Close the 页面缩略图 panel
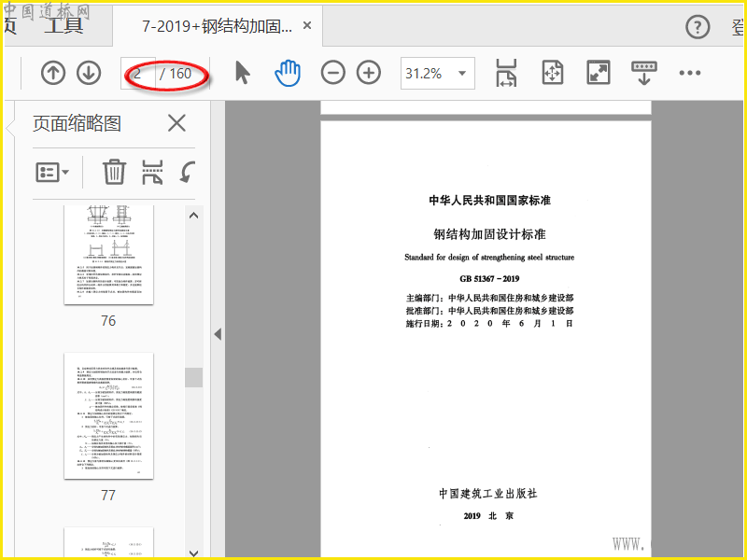Viewport: 747px width, 560px height. click(x=176, y=123)
